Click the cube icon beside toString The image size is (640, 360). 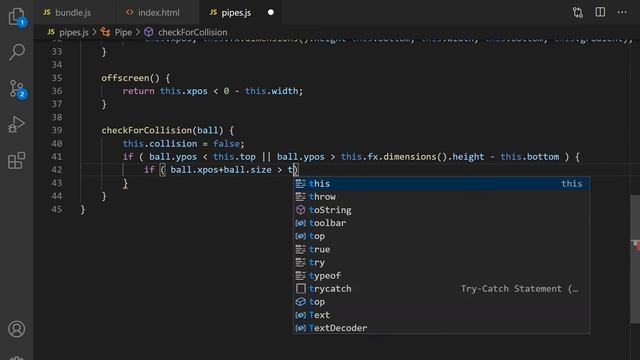click(301, 210)
